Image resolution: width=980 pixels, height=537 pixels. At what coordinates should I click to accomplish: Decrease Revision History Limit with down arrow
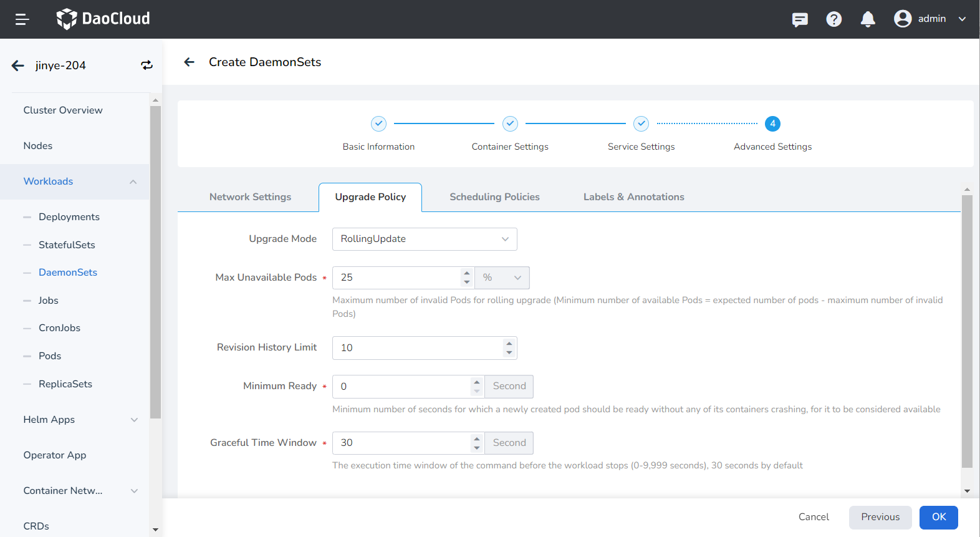[x=509, y=352]
